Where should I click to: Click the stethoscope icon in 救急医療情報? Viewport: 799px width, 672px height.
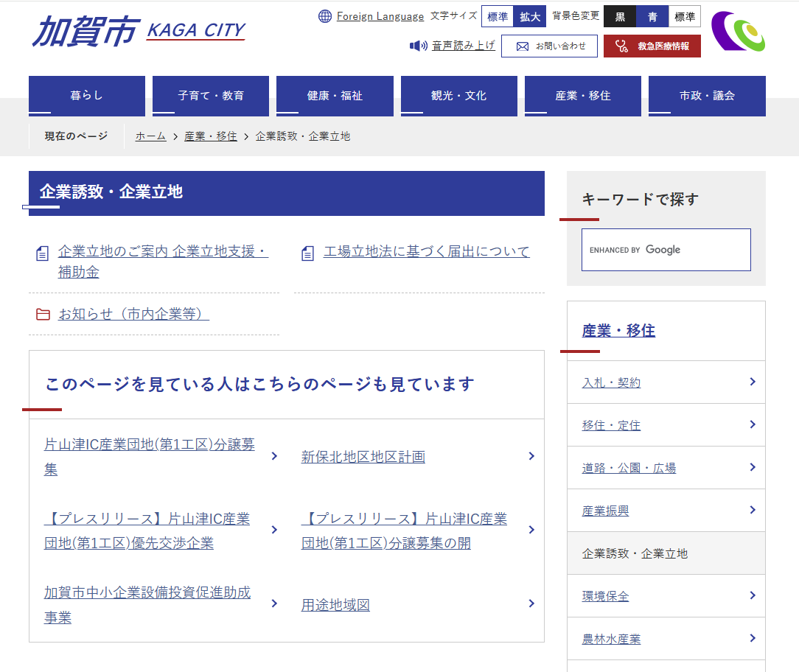click(x=621, y=46)
